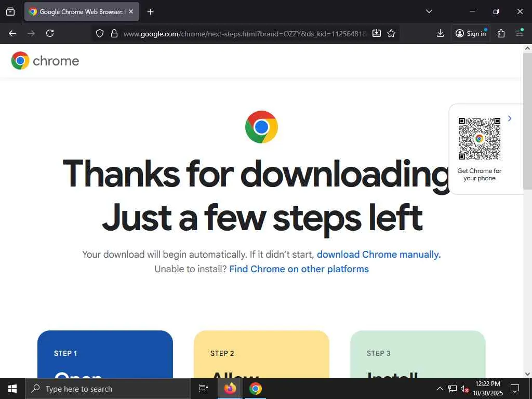This screenshot has width=532, height=399.
Task: Click the Chrome mobile QR code
Action: point(480,138)
